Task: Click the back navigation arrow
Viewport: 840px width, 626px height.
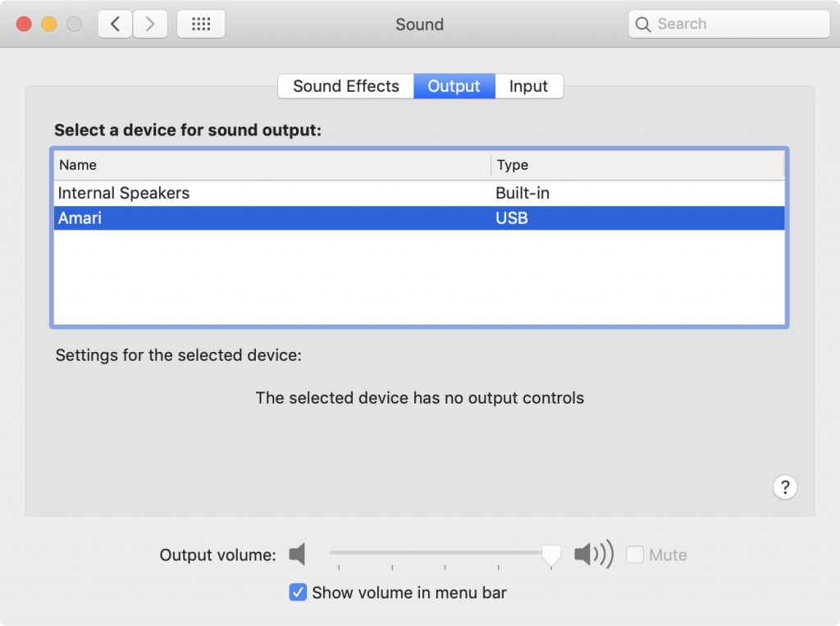Action: 115,24
